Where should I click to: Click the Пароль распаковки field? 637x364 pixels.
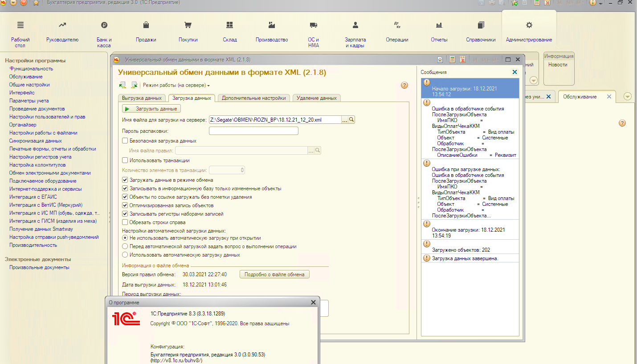[253, 131]
